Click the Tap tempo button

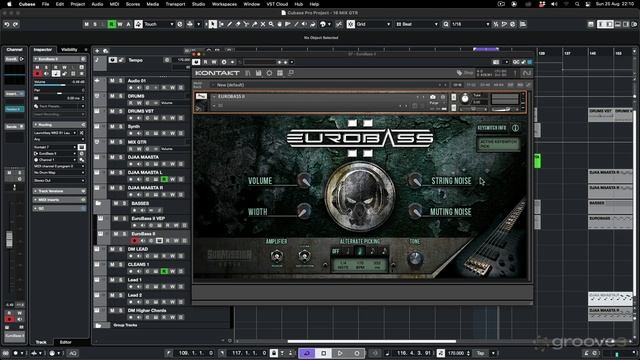480,353
